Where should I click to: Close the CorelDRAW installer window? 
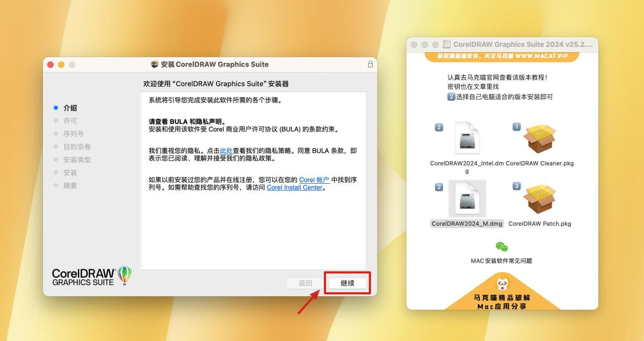click(51, 64)
